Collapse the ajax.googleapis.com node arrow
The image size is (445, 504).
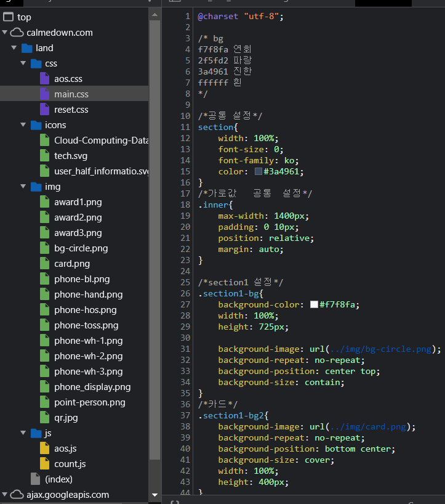point(4,494)
